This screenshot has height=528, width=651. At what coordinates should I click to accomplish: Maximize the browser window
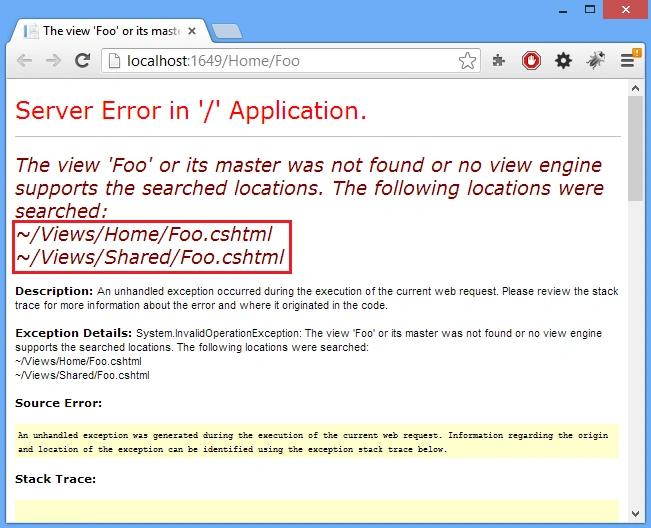tap(590, 9)
